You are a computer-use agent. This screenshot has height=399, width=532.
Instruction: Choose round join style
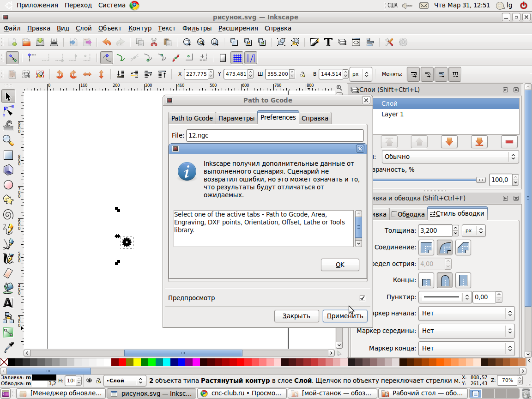(444, 248)
